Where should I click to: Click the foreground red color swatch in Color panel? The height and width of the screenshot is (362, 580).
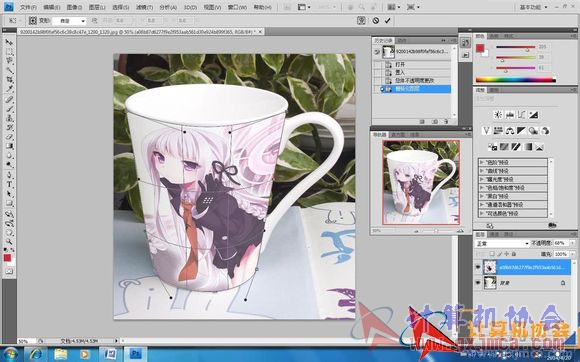(480, 48)
